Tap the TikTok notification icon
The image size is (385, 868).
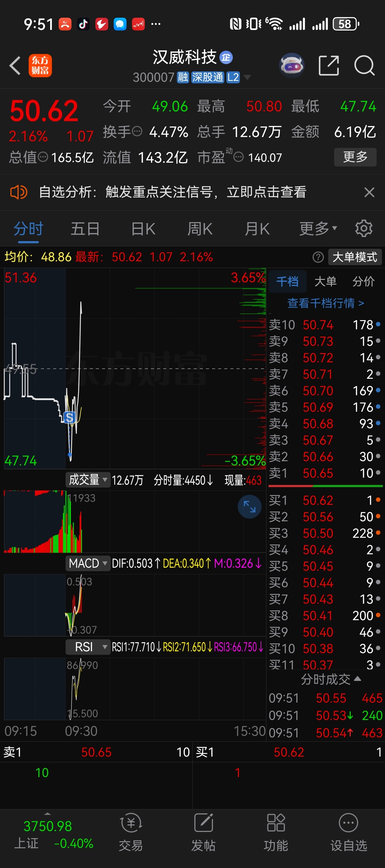(x=83, y=24)
